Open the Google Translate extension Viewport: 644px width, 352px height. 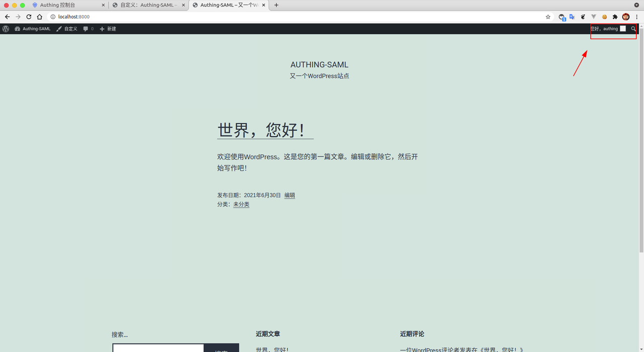(x=572, y=17)
